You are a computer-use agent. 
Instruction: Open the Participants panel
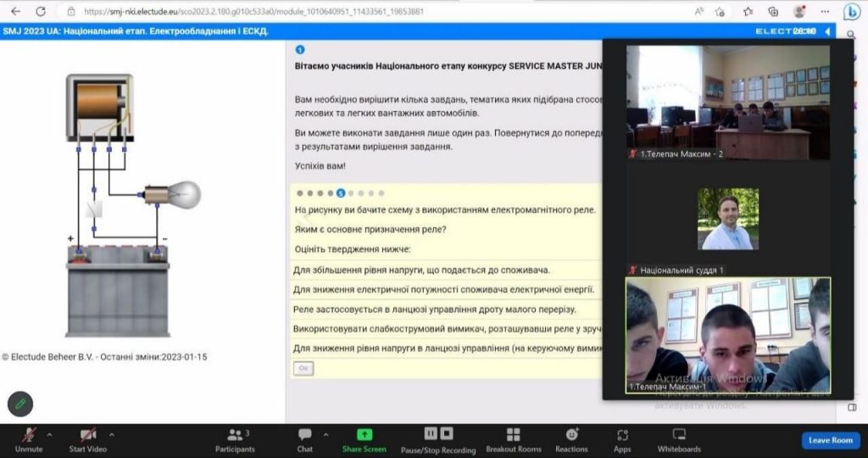[236, 440]
